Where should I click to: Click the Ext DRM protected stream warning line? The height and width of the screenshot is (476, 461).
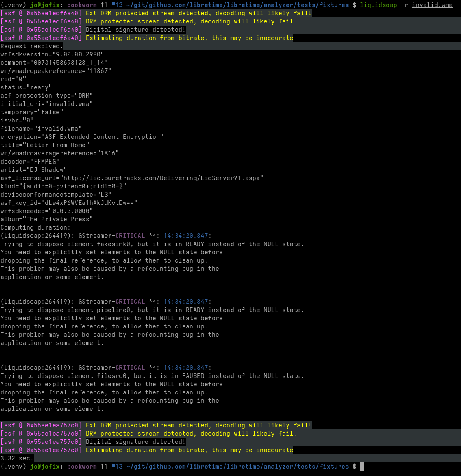pyautogui.click(x=198, y=13)
